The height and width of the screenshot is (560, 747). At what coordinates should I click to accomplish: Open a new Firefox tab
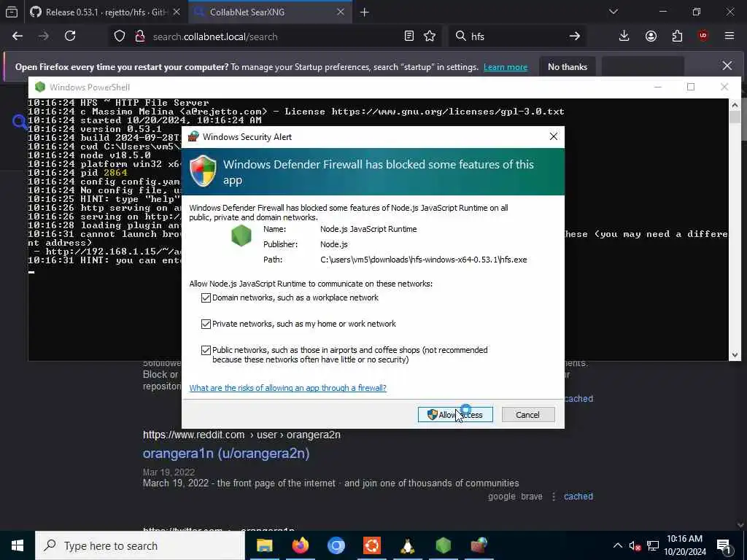(365, 12)
